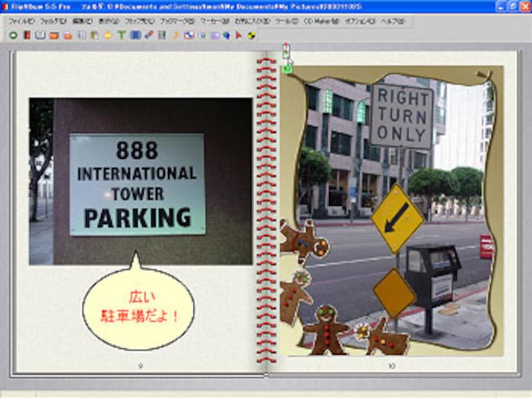Select the yellow speech bubble annotation tool

click(x=108, y=35)
